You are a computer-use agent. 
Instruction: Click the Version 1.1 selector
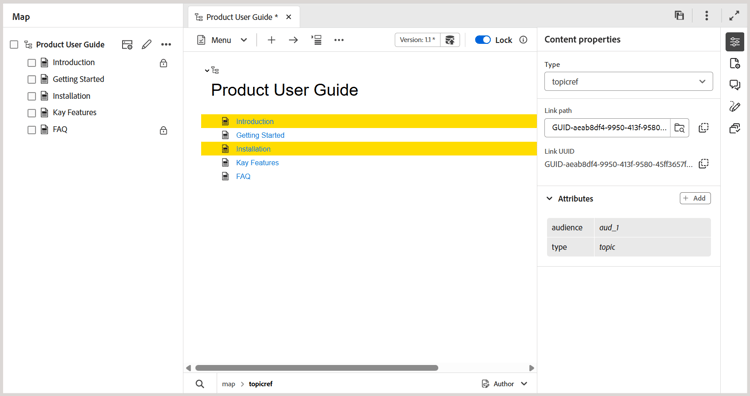tap(417, 40)
